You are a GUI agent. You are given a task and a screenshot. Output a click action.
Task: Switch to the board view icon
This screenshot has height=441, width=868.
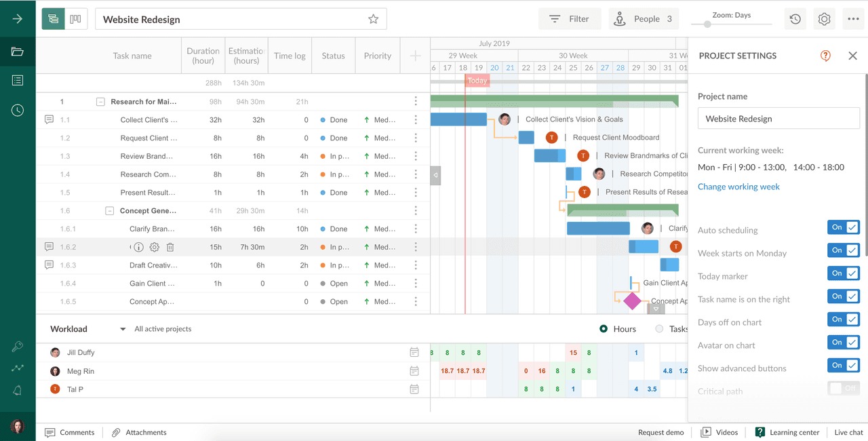pyautogui.click(x=76, y=19)
